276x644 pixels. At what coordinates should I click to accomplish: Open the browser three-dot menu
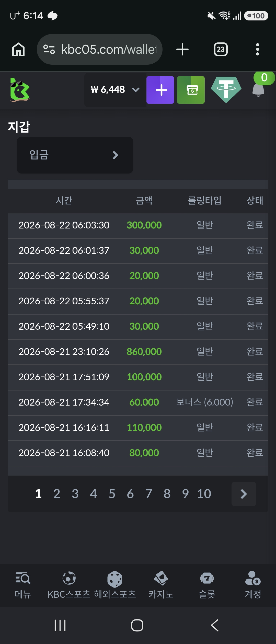[258, 49]
